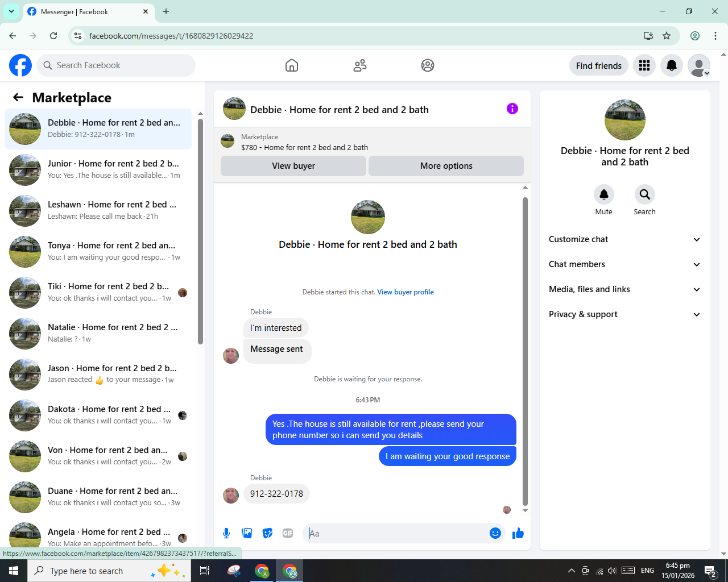Open the Leshawn conversation in list
Image resolution: width=728 pixels, height=582 pixels.
[98, 211]
